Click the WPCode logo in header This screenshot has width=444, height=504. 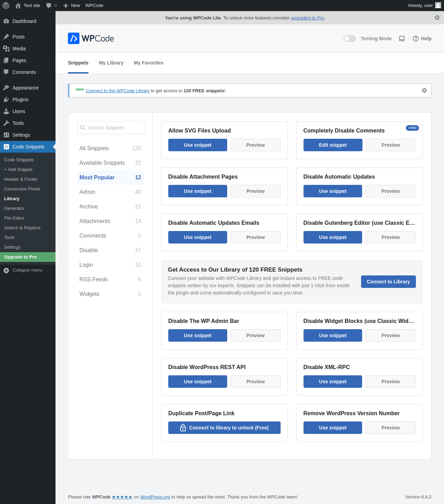point(91,39)
